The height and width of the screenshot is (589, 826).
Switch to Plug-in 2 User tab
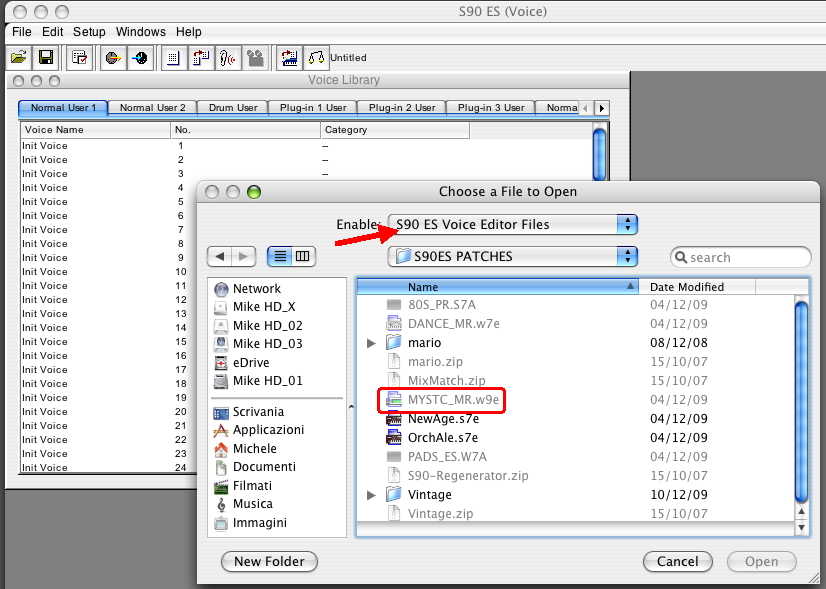point(402,108)
